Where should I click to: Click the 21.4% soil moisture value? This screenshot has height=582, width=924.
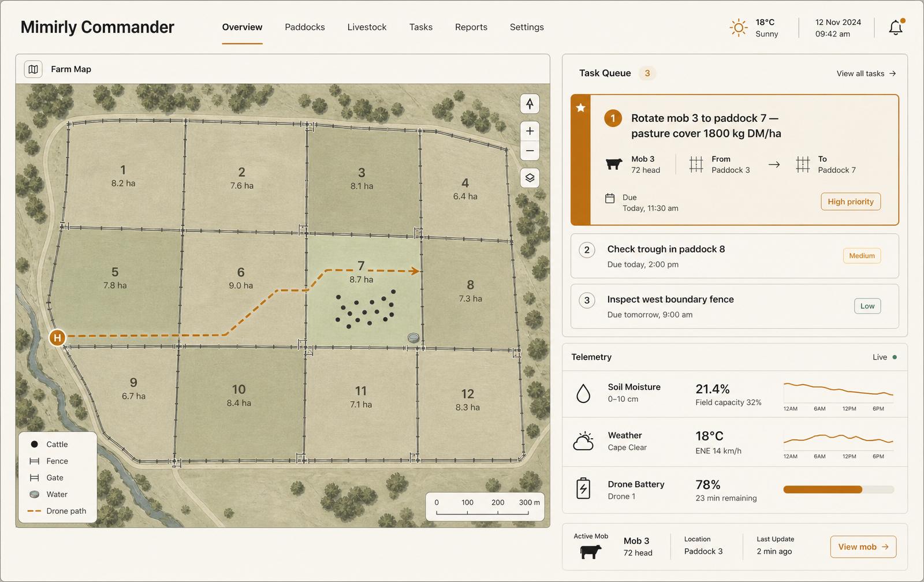[713, 389]
